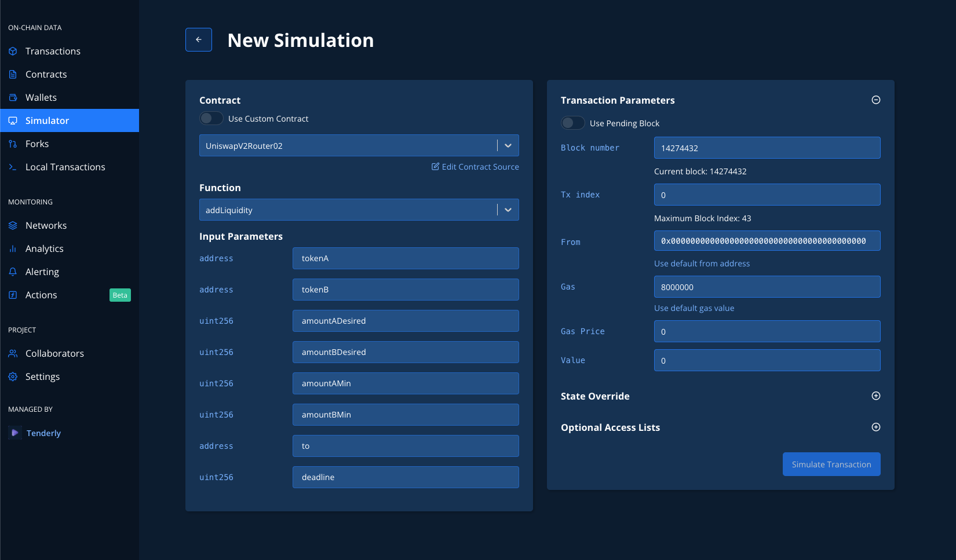Click the Transactions cube icon in sidebar
This screenshot has height=560, width=956.
coord(13,51)
